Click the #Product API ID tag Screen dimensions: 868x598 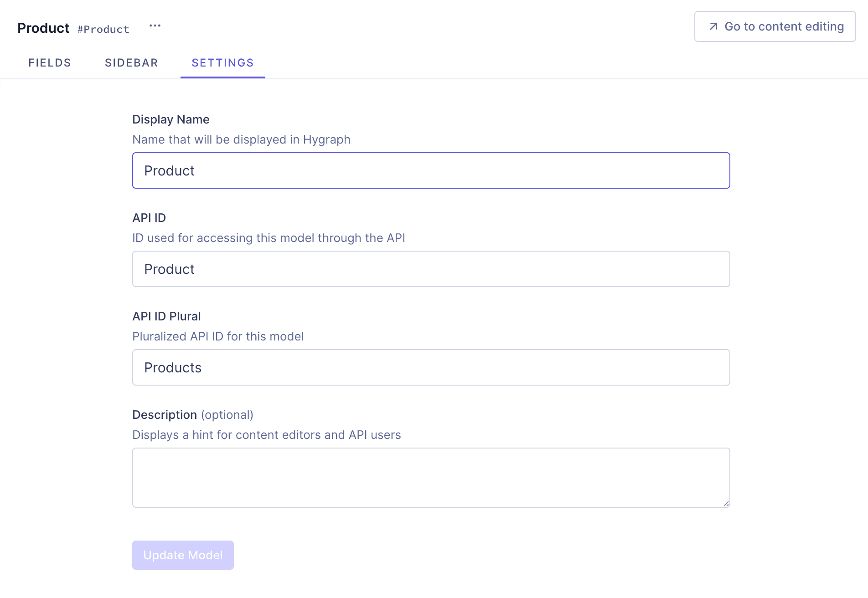[103, 29]
